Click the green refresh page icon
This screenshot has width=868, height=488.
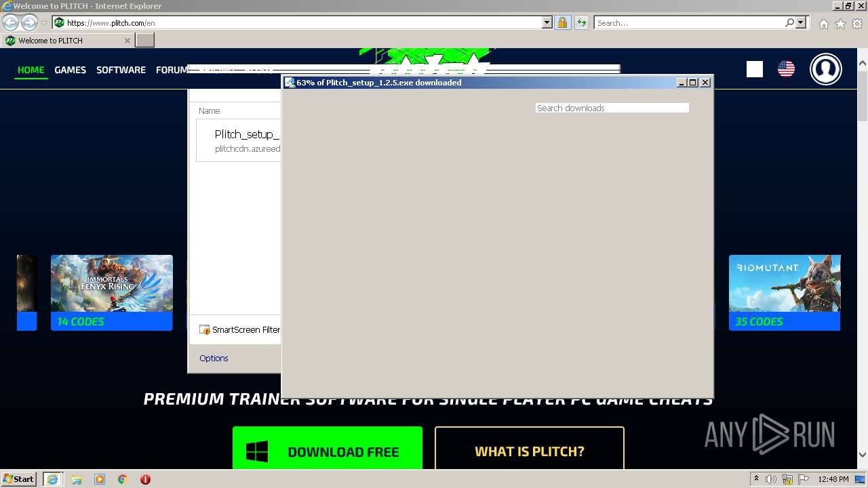point(581,22)
